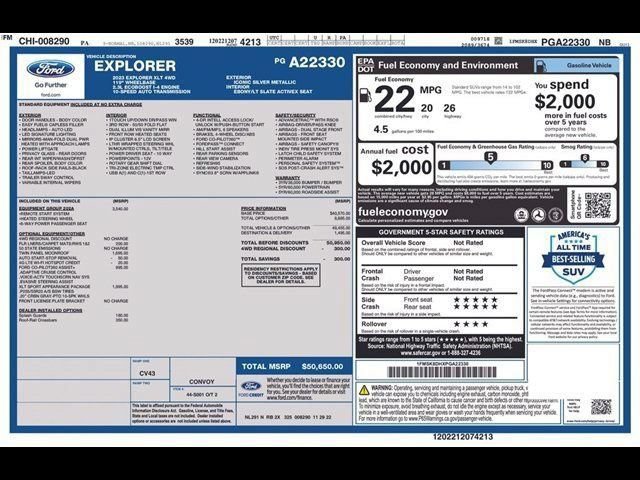Image resolution: width=640 pixels, height=480 pixels.
Task: Click the Twin Panel Moonroof option
Action: (x=73, y=253)
